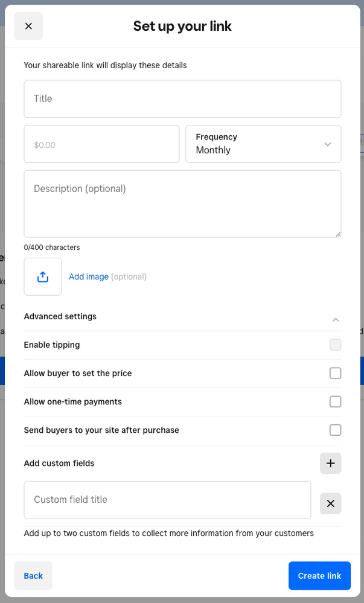
Task: Click into the Description text area
Action: point(182,203)
